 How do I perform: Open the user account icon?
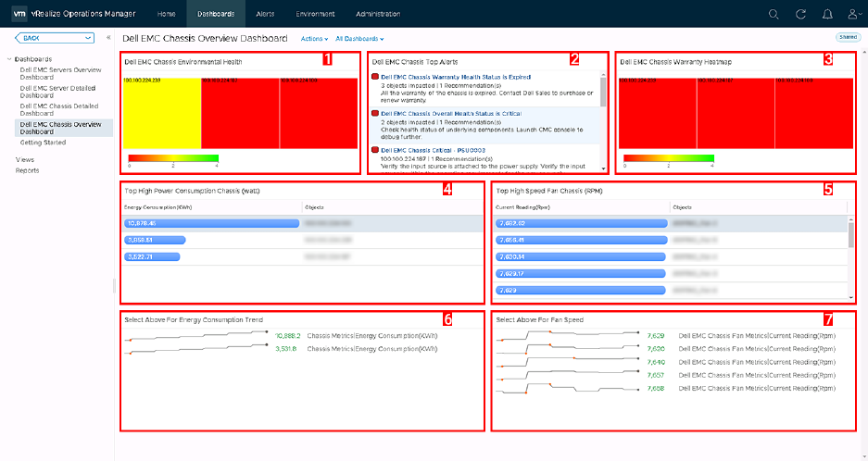[854, 14]
